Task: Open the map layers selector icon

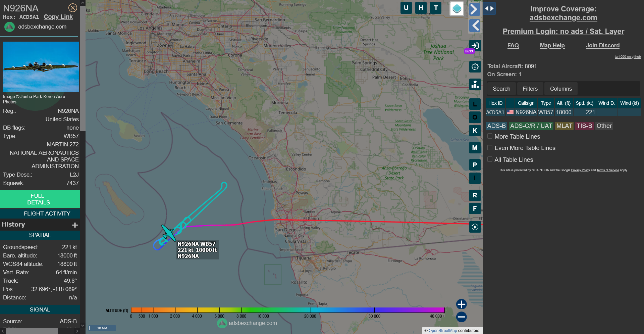Action: point(457,9)
